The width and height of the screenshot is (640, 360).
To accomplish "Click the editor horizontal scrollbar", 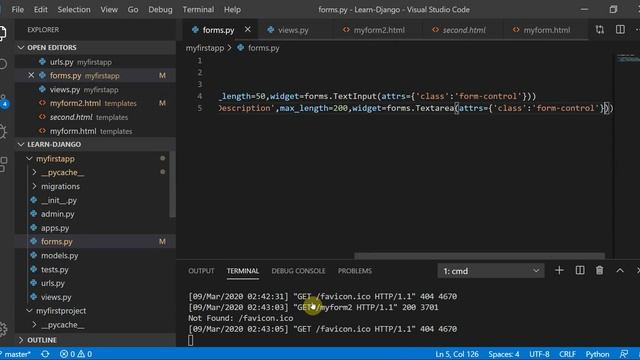I will tap(479, 256).
